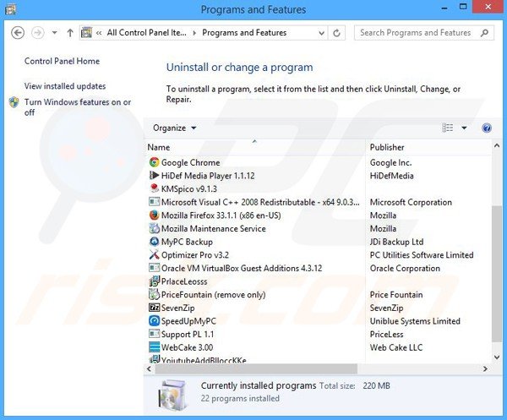
Task: Open the View installed updates link
Action: 65,86
